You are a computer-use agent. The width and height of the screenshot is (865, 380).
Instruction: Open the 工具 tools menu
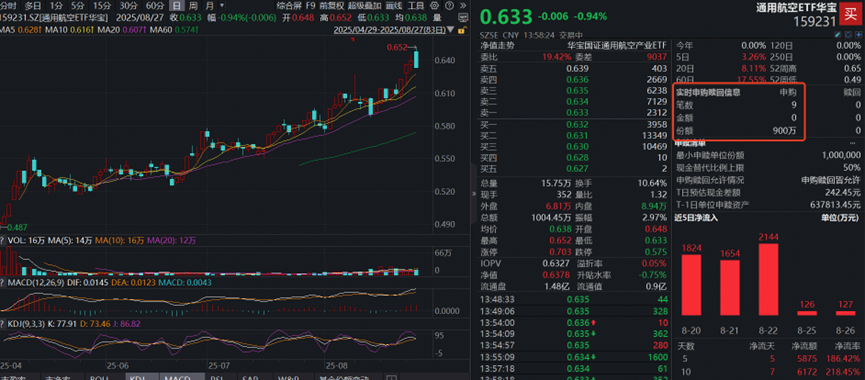pos(415,6)
